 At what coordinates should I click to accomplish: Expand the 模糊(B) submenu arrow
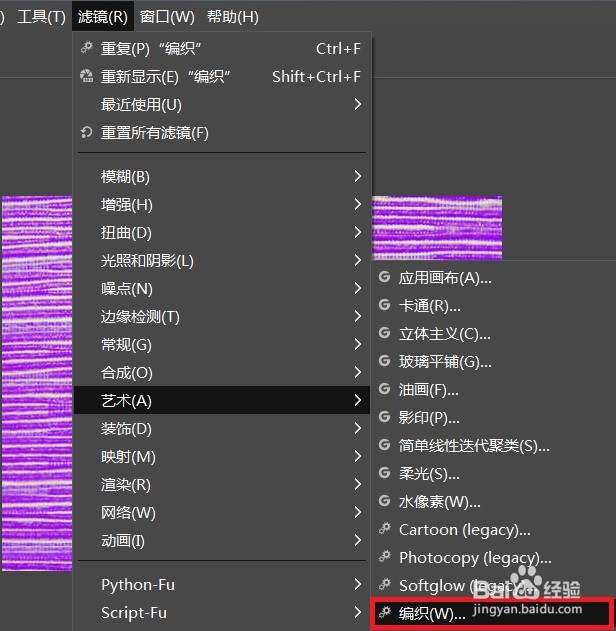[358, 176]
